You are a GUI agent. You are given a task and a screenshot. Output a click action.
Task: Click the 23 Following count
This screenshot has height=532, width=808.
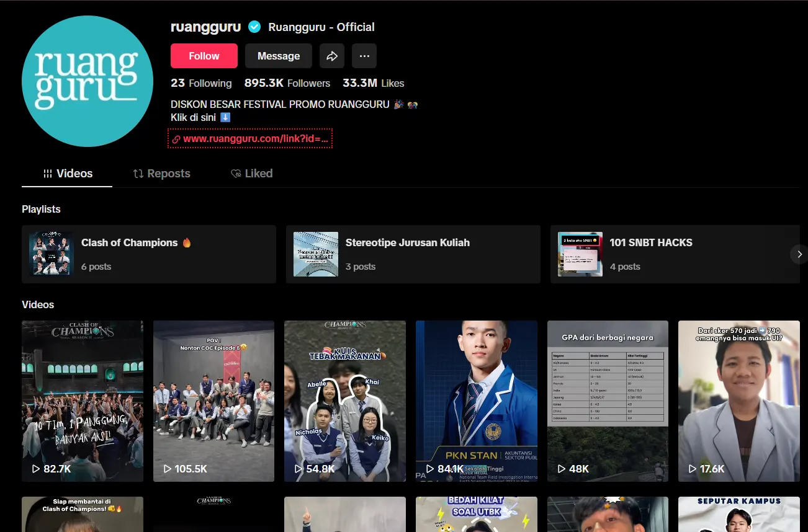pyautogui.click(x=201, y=83)
